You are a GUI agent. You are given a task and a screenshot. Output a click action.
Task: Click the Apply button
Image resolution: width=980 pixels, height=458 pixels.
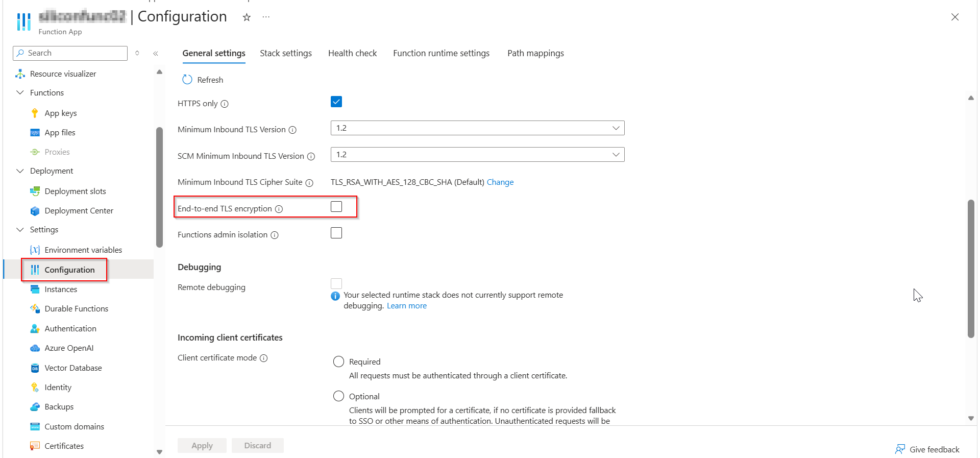coord(202,446)
